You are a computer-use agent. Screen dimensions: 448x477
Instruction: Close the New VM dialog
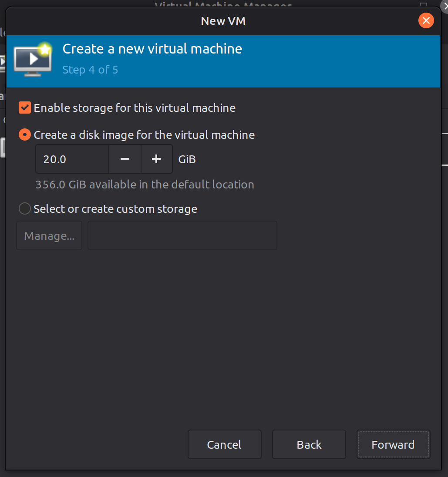pos(426,20)
